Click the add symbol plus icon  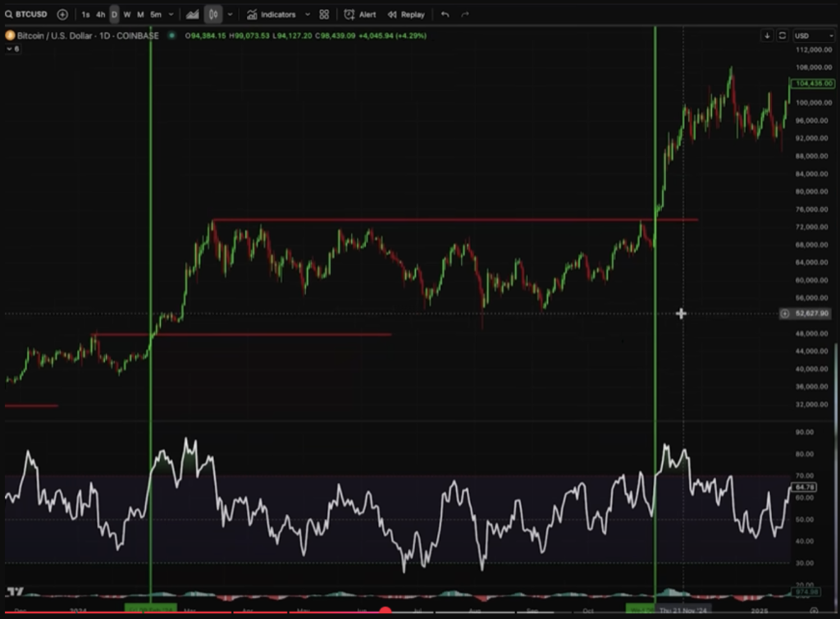62,14
